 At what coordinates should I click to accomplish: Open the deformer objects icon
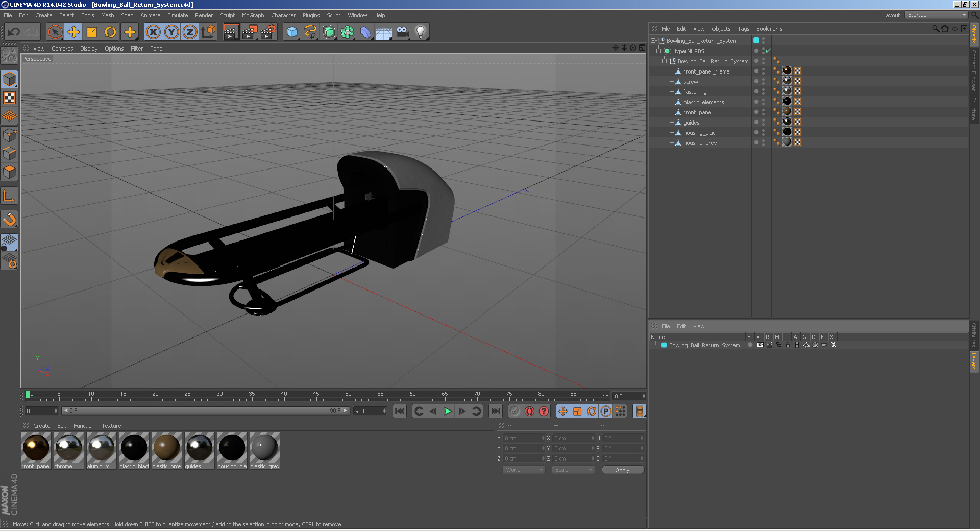tap(365, 32)
